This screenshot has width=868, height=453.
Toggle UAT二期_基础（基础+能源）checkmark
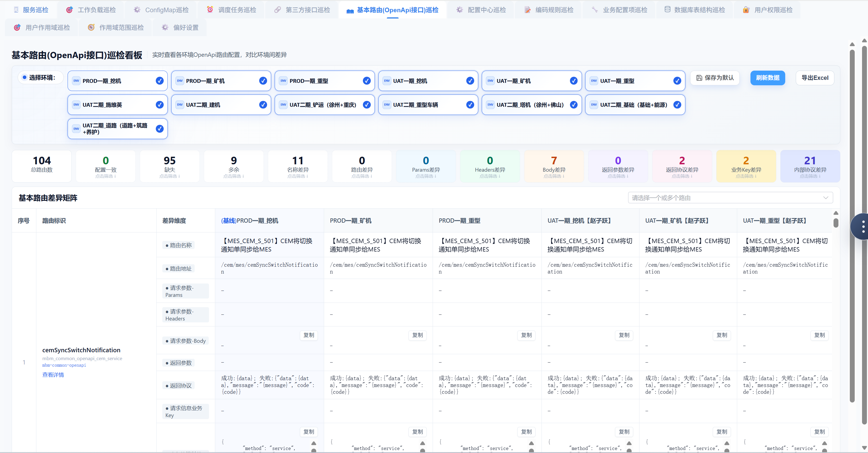(677, 105)
